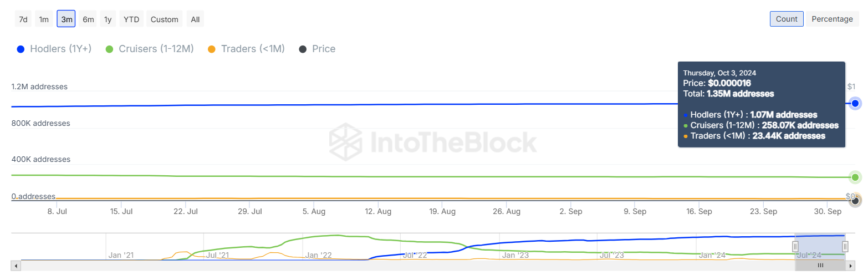The height and width of the screenshot is (280, 868).
Task: Click the blue Hodlers data point marker
Action: click(855, 103)
